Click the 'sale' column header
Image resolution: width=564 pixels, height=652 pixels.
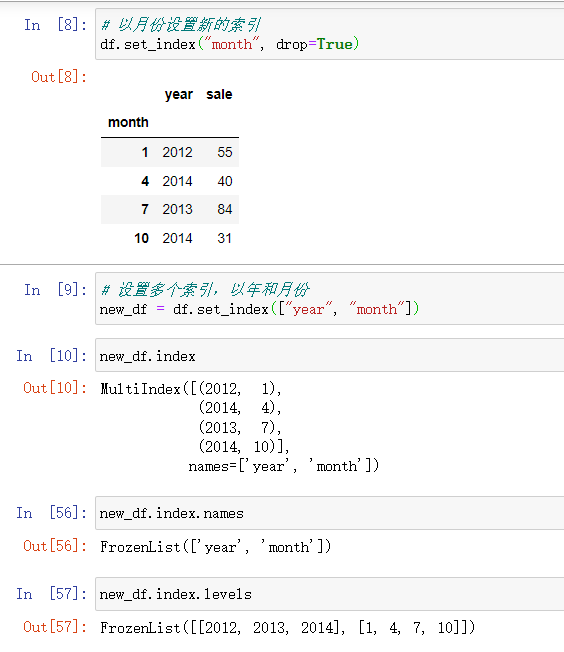[x=219, y=94]
